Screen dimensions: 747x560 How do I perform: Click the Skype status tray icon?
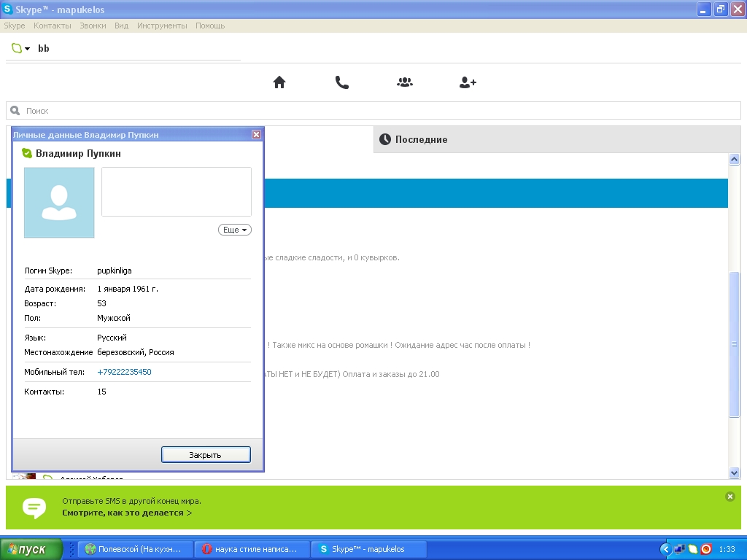693,549
